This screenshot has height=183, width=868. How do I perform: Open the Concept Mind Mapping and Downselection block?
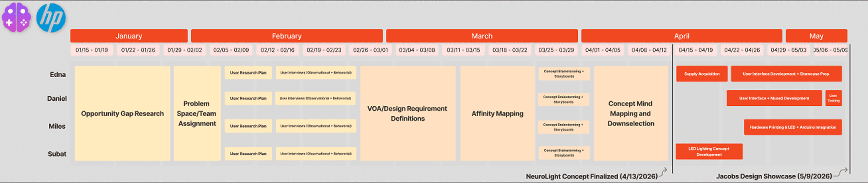pos(631,113)
